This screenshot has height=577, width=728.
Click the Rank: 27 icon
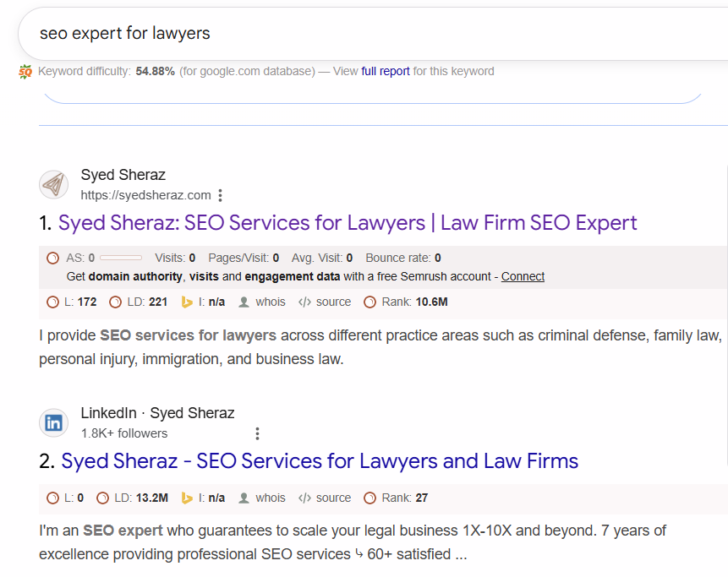369,498
